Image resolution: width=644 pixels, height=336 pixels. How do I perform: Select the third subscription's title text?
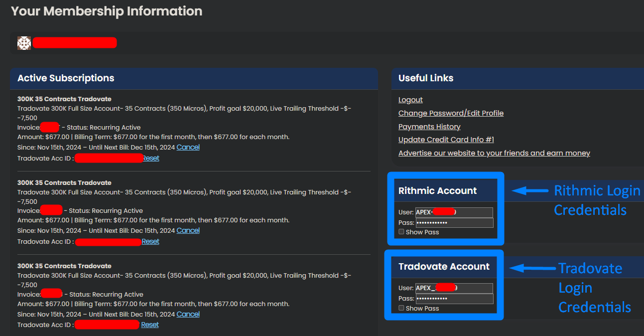tap(64, 266)
